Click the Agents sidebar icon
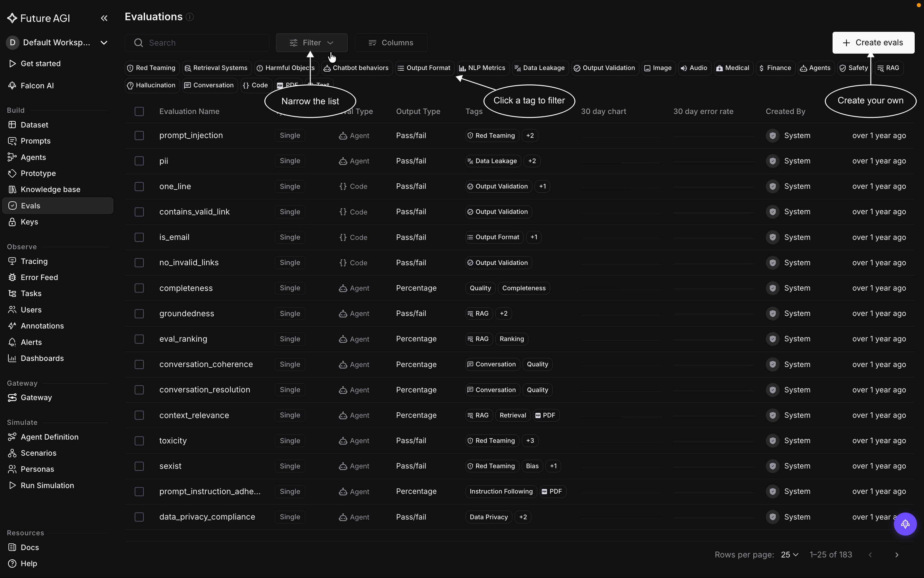The height and width of the screenshot is (578, 924). coord(12,157)
